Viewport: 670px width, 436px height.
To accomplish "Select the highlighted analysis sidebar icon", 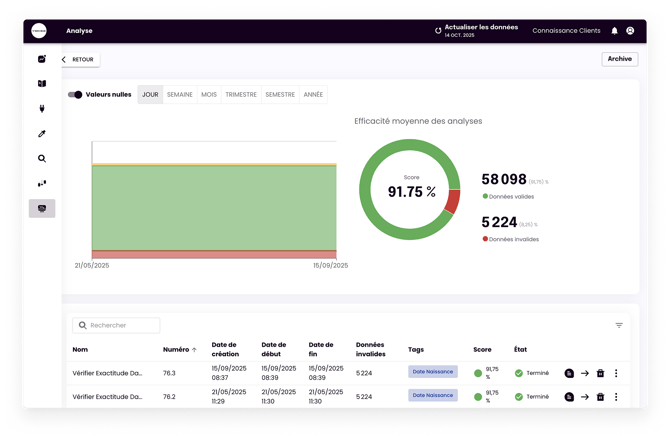I will click(42, 209).
